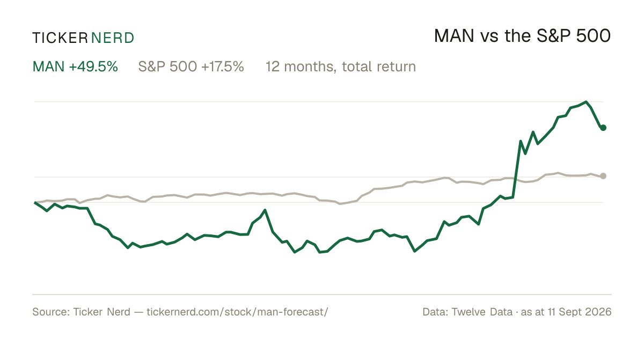644x338 pixels.
Task: Click the top horizontal gridline
Action: (319, 101)
